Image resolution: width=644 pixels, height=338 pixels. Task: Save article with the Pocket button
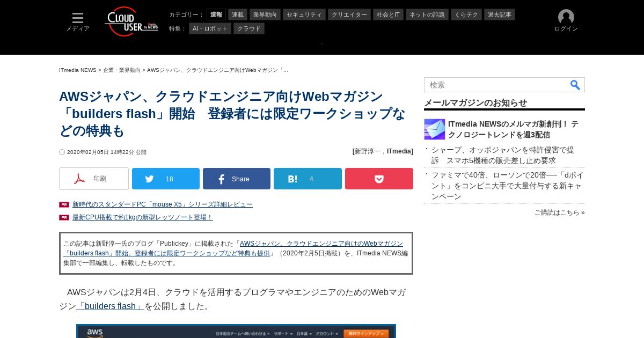pyautogui.click(x=379, y=179)
